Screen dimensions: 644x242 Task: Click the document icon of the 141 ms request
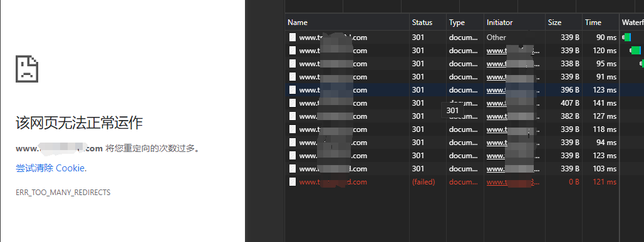(x=293, y=103)
